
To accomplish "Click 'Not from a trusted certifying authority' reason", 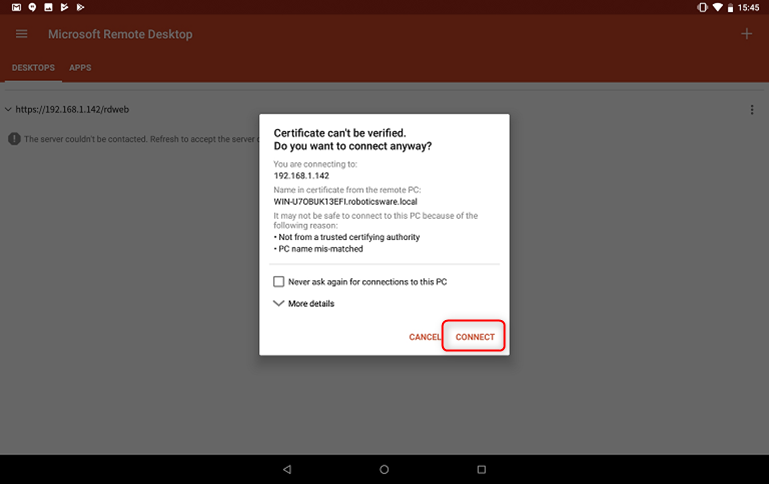I will [349, 237].
